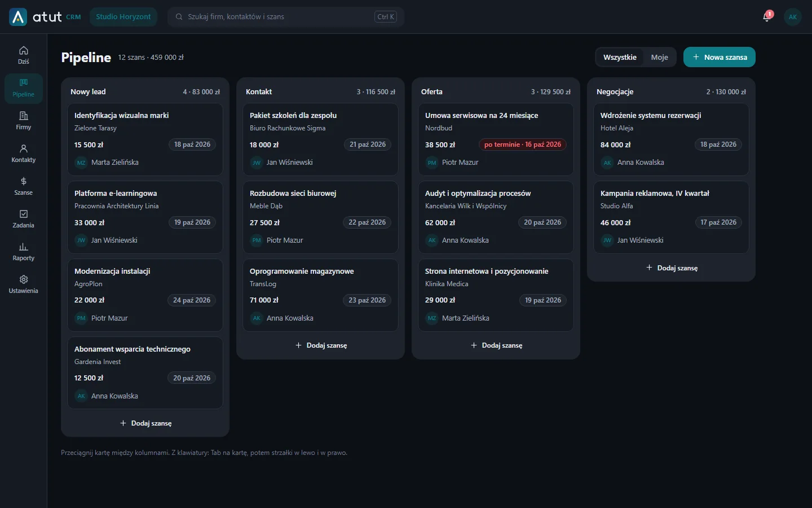This screenshot has height=508, width=812.
Task: Open Szanse dollar icon section
Action: click(23, 186)
